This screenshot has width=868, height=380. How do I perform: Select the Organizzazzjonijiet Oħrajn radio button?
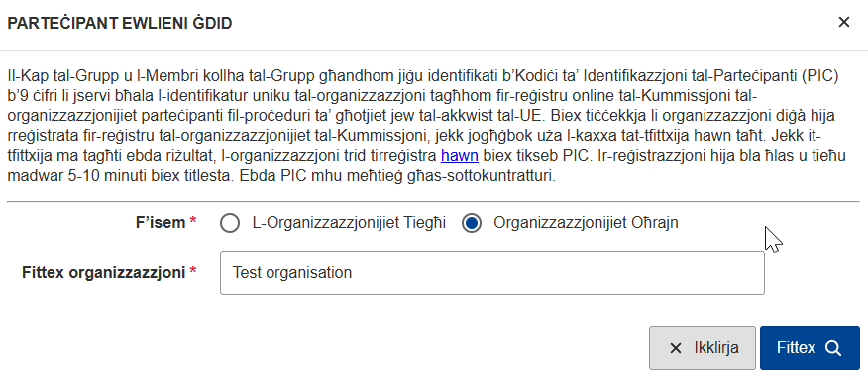click(471, 224)
